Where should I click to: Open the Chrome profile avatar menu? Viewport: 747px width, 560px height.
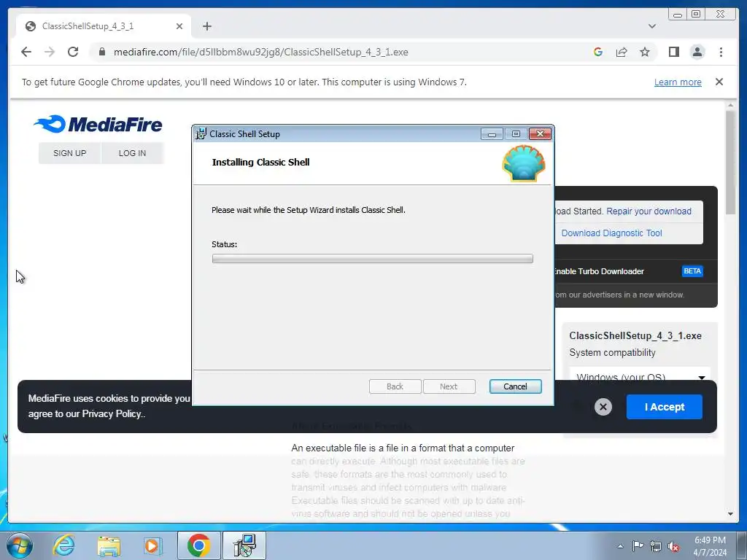(697, 52)
